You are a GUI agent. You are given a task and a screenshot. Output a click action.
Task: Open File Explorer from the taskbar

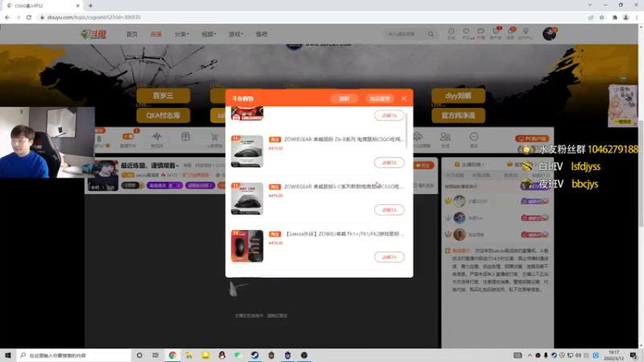pyautogui.click(x=189, y=355)
